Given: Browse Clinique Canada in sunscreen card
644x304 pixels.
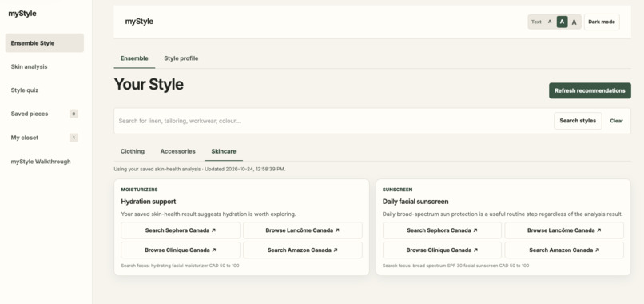Looking at the screenshot, I should click(442, 250).
